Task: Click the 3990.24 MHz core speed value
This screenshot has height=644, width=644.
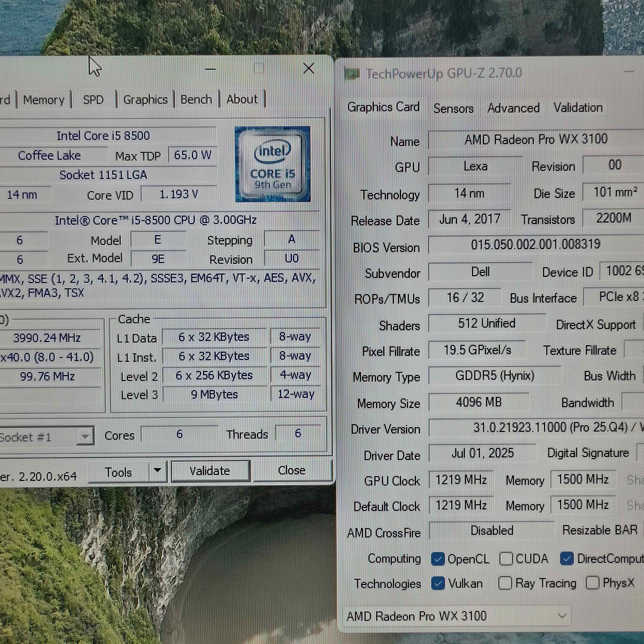Action: point(47,338)
